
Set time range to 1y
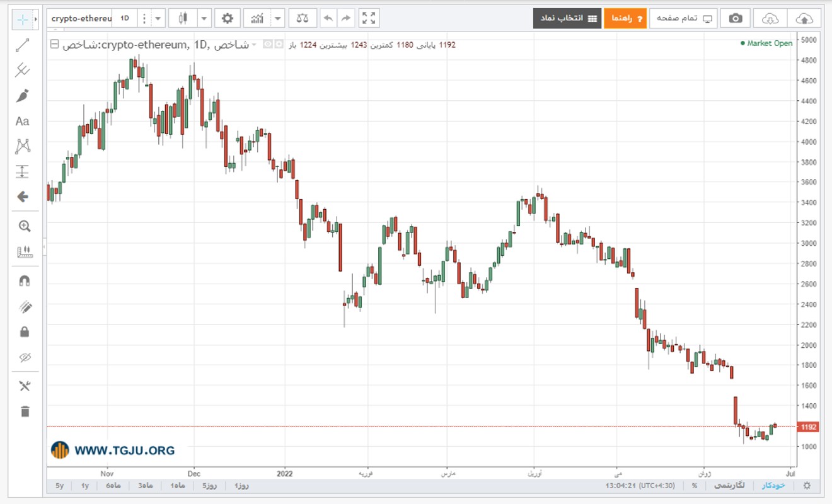pyautogui.click(x=84, y=486)
